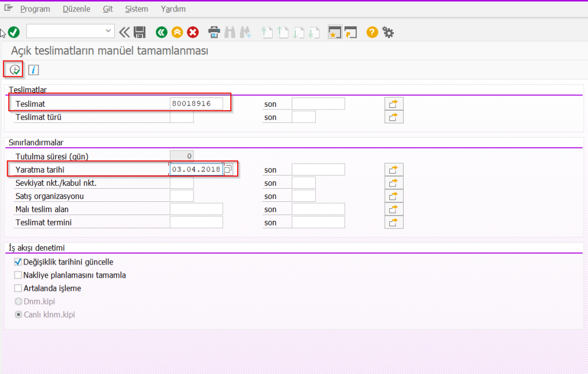Open multiple selection for Malı teslim alan
The height and width of the screenshot is (374, 588).
click(394, 209)
